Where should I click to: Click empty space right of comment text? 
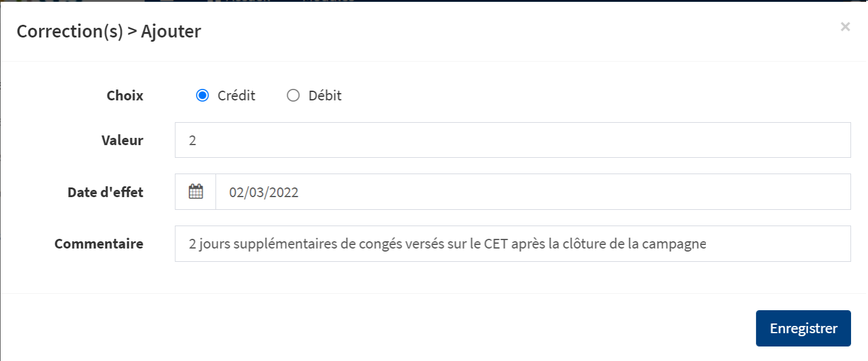click(x=777, y=244)
